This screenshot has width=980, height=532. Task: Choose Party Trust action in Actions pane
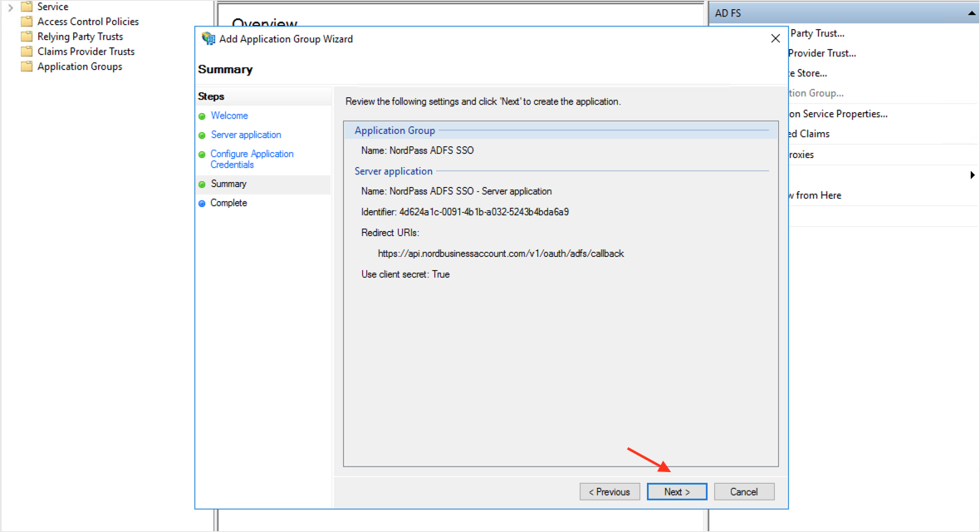(817, 33)
